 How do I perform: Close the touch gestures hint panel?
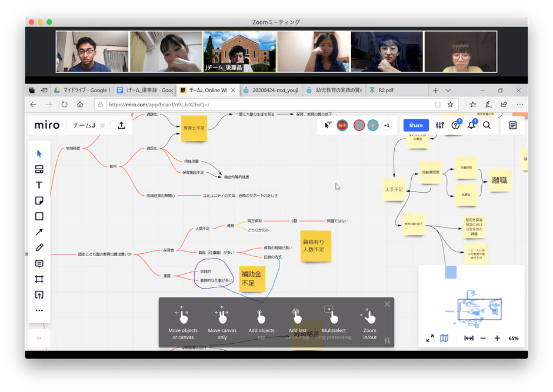(387, 304)
